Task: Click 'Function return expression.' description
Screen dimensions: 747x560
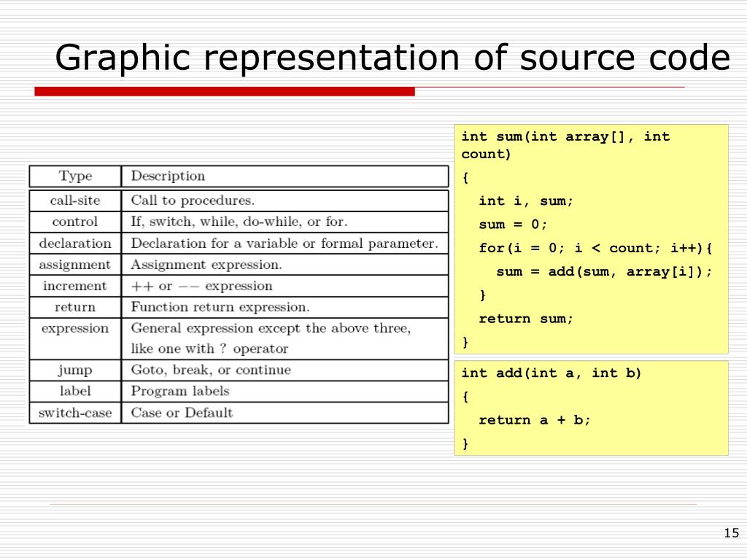Action: click(220, 307)
